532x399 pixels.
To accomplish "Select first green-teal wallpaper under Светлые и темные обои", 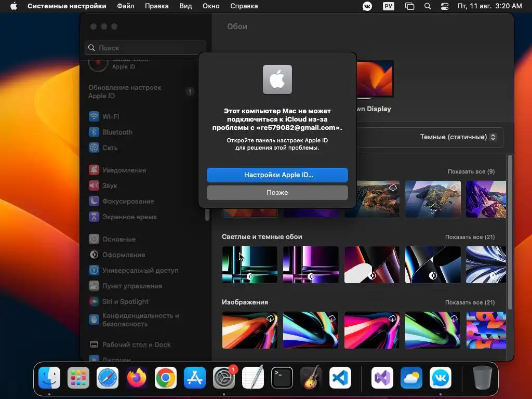I will tap(250, 264).
